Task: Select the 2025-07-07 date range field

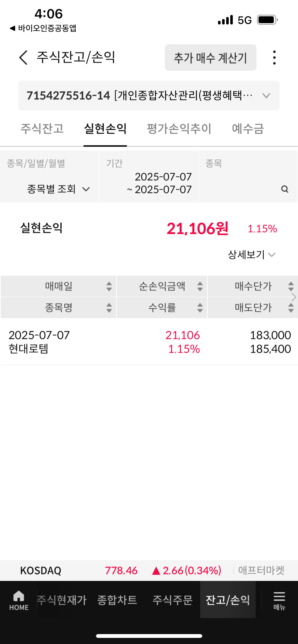Action: [159, 183]
